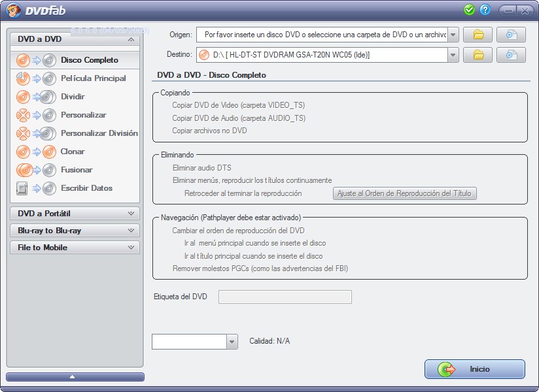Collapse the DVD a DVD section
Viewport: 539px width, 392px height.
click(x=131, y=39)
